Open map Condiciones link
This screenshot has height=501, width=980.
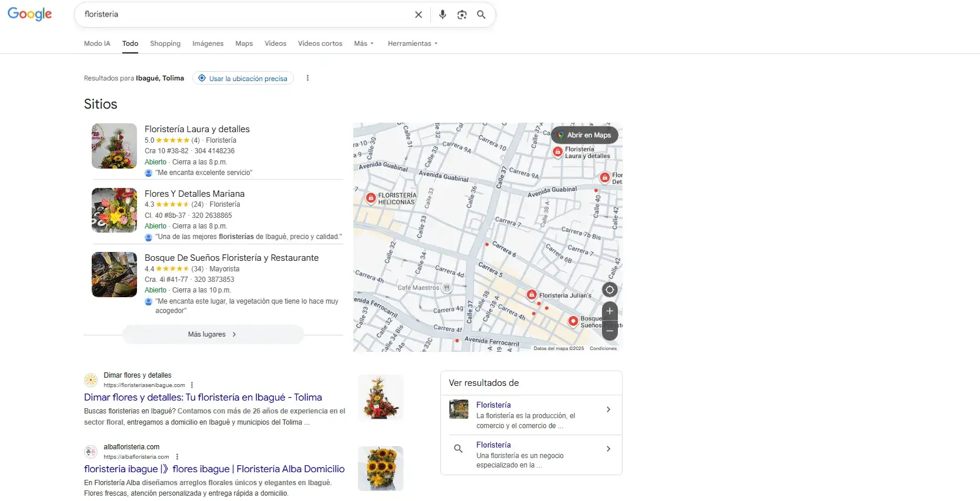tap(603, 348)
